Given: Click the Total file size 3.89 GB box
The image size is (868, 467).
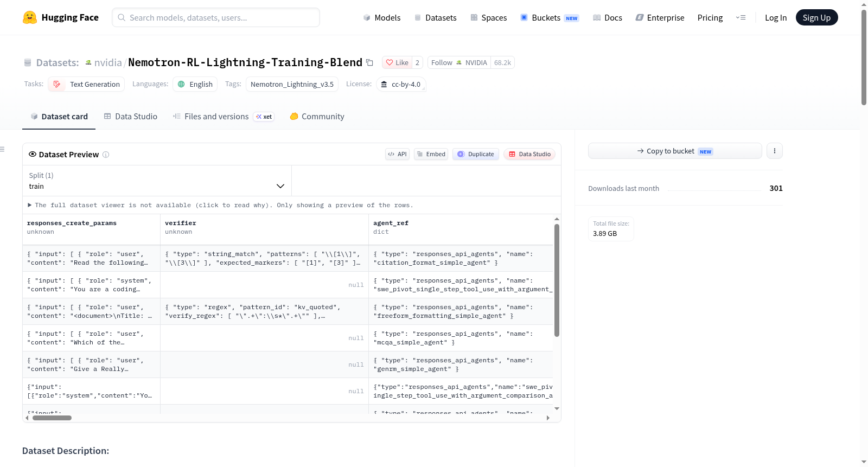Looking at the screenshot, I should pyautogui.click(x=611, y=228).
